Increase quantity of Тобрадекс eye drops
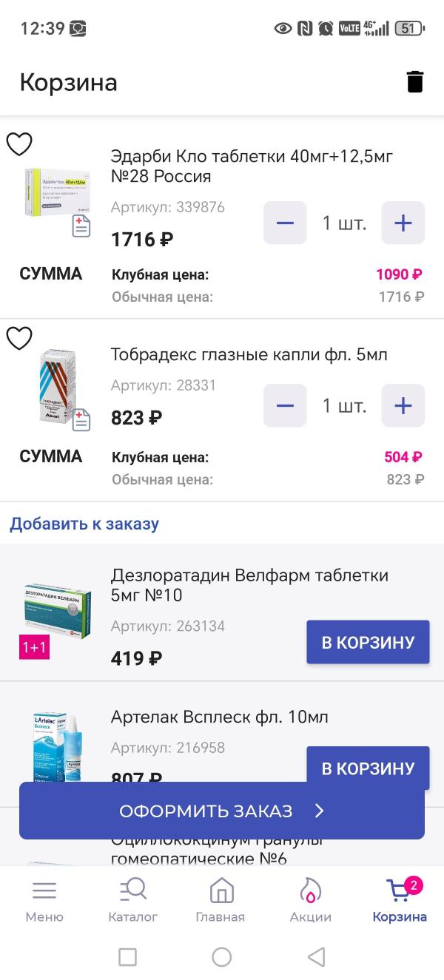The width and height of the screenshot is (444, 980). pos(403,405)
